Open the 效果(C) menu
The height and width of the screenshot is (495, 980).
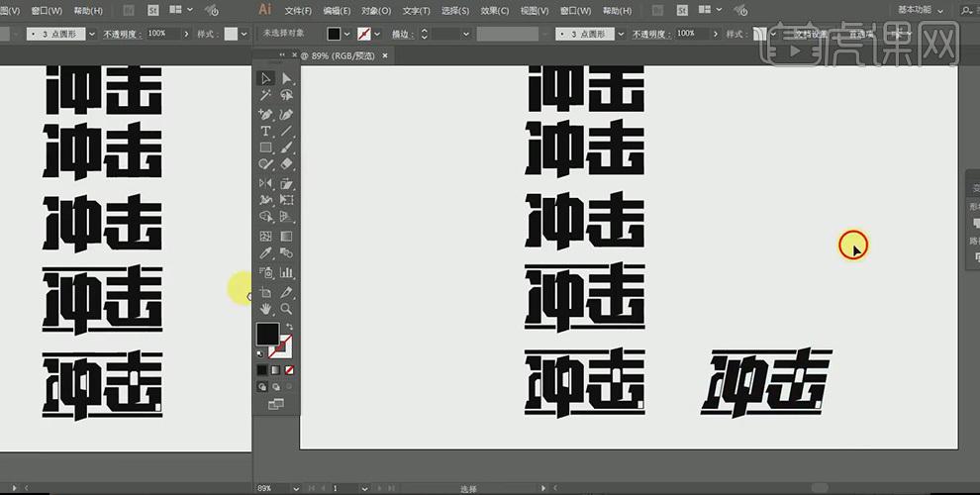coord(496,11)
